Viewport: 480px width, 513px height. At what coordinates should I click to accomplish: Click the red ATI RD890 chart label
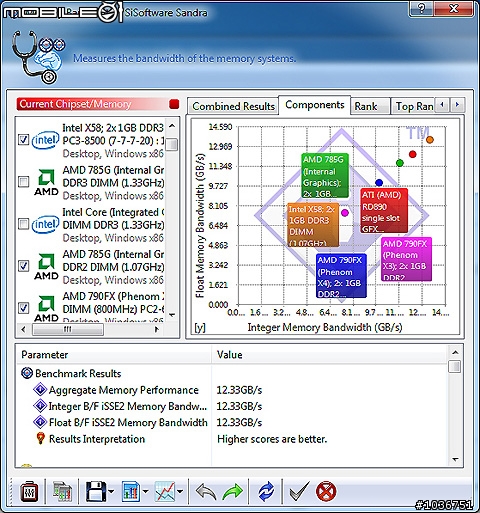click(384, 211)
